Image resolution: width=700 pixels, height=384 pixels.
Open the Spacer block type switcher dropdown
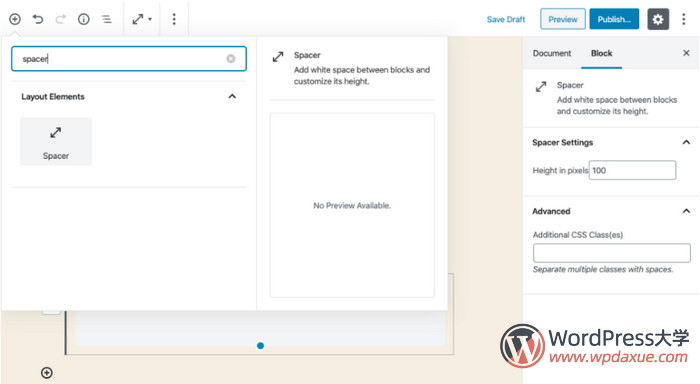coord(142,19)
